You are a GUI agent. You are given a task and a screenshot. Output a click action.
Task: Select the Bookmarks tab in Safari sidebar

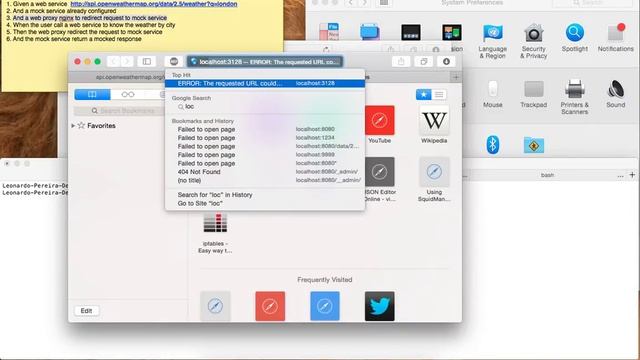(x=92, y=94)
